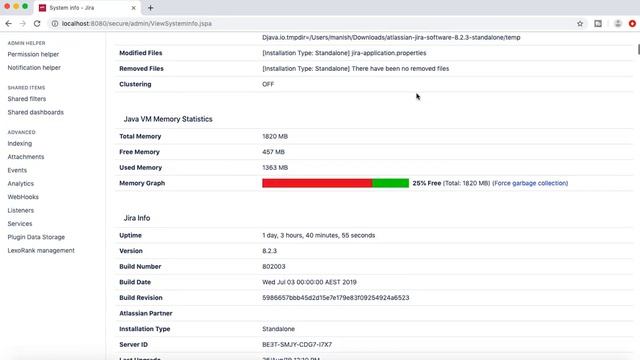Click the Server ID value
The image size is (640, 360).
(x=297, y=344)
